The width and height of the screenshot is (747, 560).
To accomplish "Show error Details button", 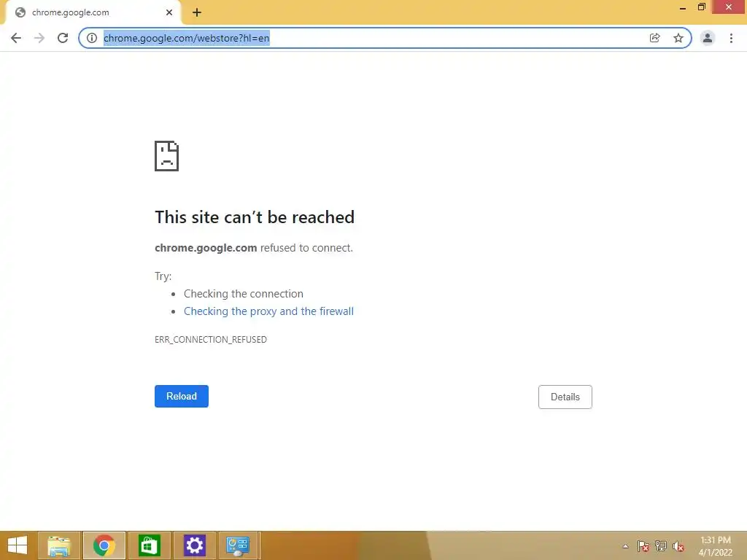I will point(565,397).
